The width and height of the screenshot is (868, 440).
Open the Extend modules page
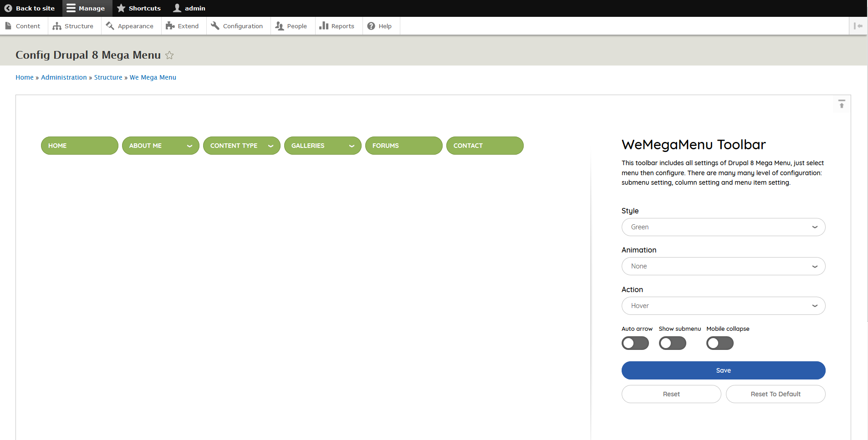pos(183,26)
